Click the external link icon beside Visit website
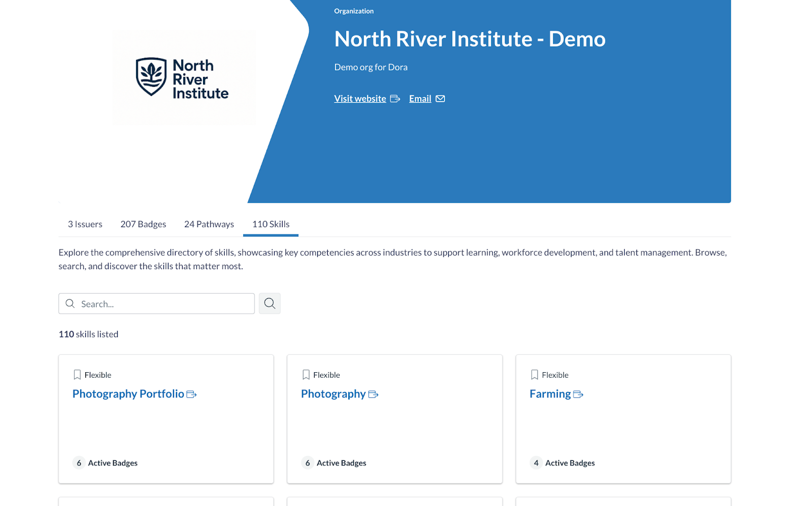 (x=395, y=98)
